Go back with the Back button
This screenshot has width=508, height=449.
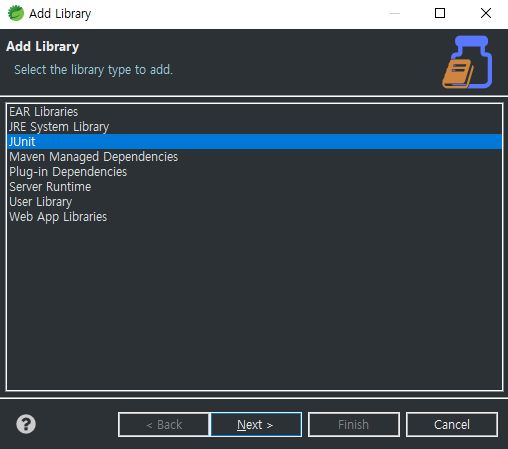pyautogui.click(x=164, y=425)
